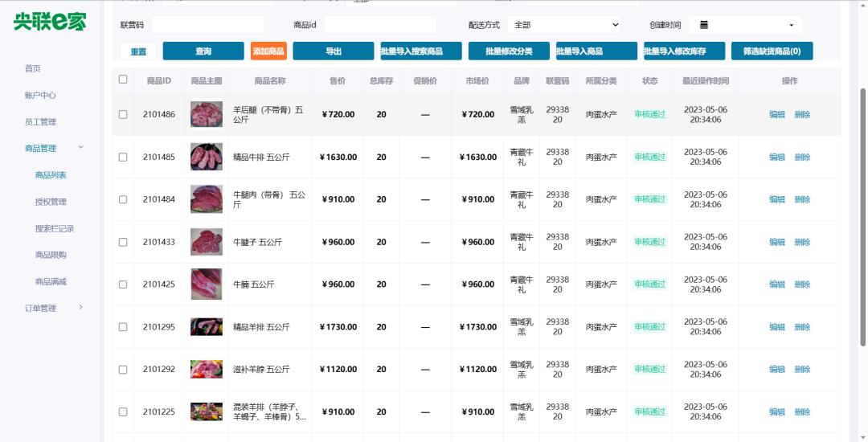Click the 查询 search button
Viewport: 868px width, 442px height.
pyautogui.click(x=203, y=51)
